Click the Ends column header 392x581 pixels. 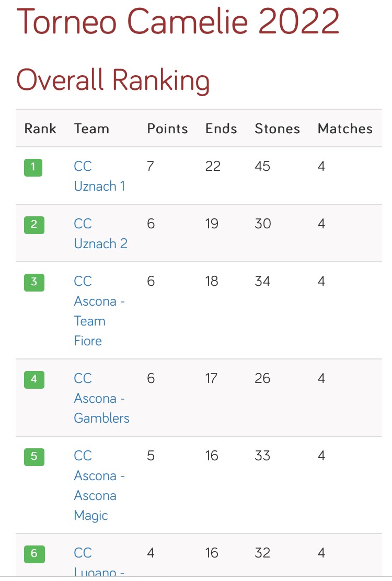point(221,129)
